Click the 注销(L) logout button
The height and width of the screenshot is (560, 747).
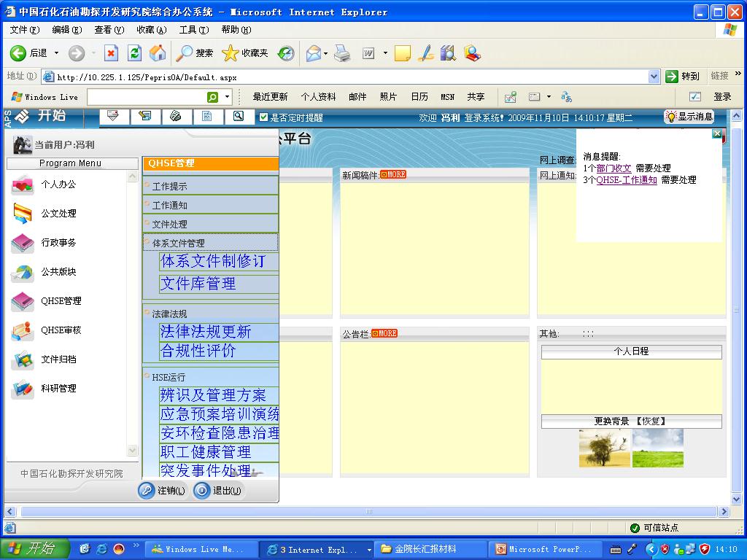(162, 491)
